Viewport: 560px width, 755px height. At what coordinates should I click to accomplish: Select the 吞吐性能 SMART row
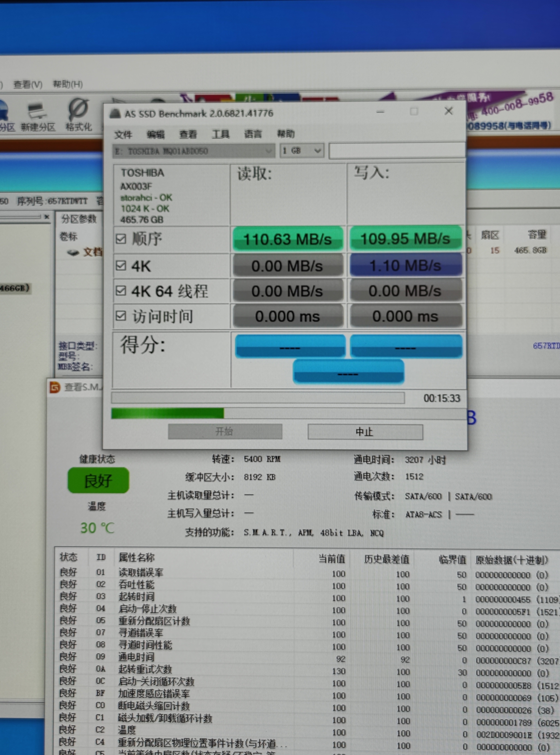pyautogui.click(x=307, y=585)
